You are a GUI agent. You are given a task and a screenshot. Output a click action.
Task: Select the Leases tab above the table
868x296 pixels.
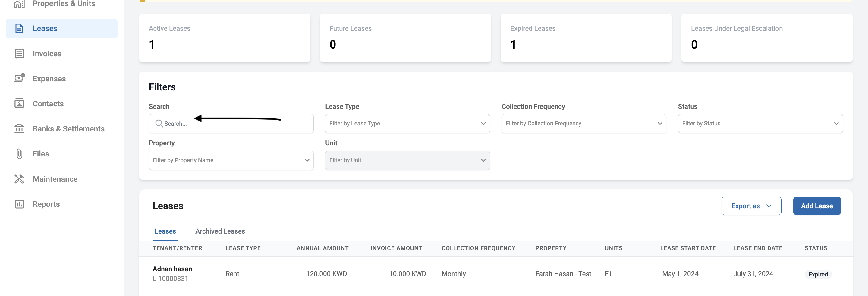coord(165,231)
